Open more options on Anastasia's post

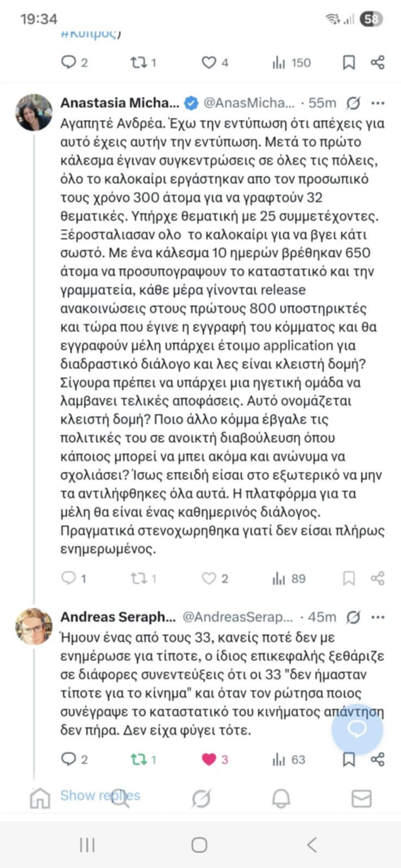pos(378,103)
